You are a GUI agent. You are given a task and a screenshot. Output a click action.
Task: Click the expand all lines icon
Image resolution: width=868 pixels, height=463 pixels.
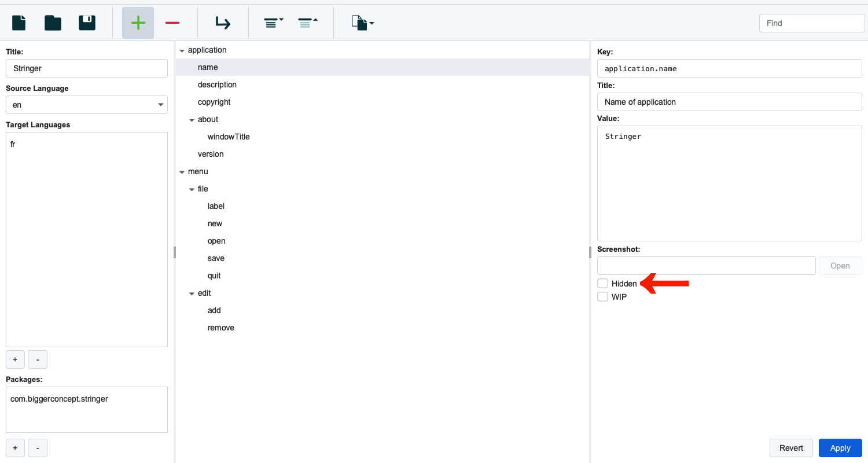(x=273, y=23)
